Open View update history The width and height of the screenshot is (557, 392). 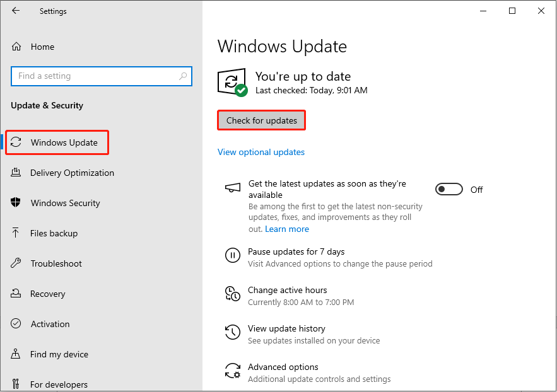click(286, 328)
